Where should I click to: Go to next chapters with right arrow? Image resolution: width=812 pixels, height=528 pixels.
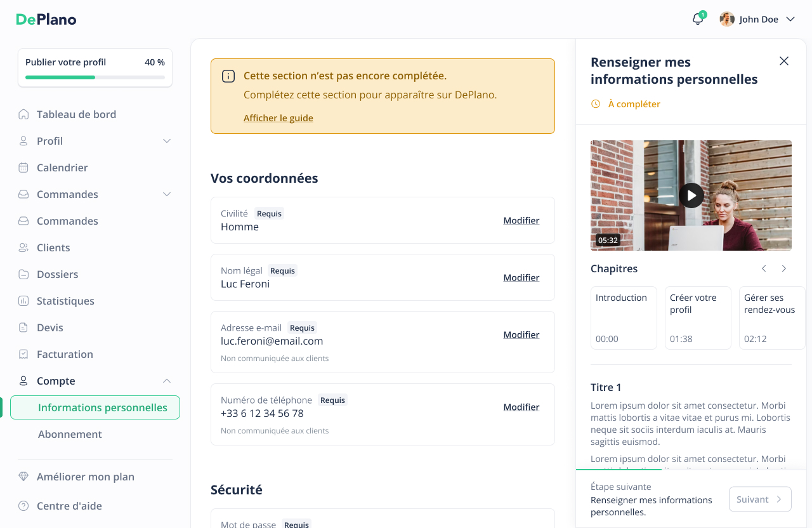click(784, 268)
